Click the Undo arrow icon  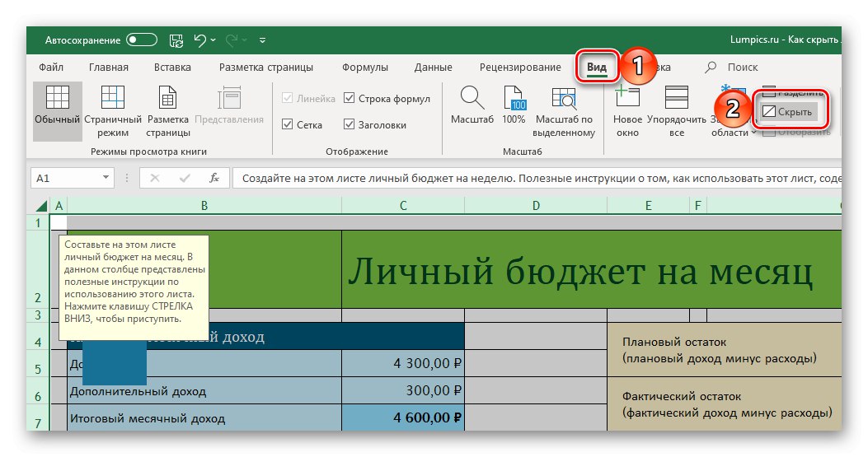(199, 40)
